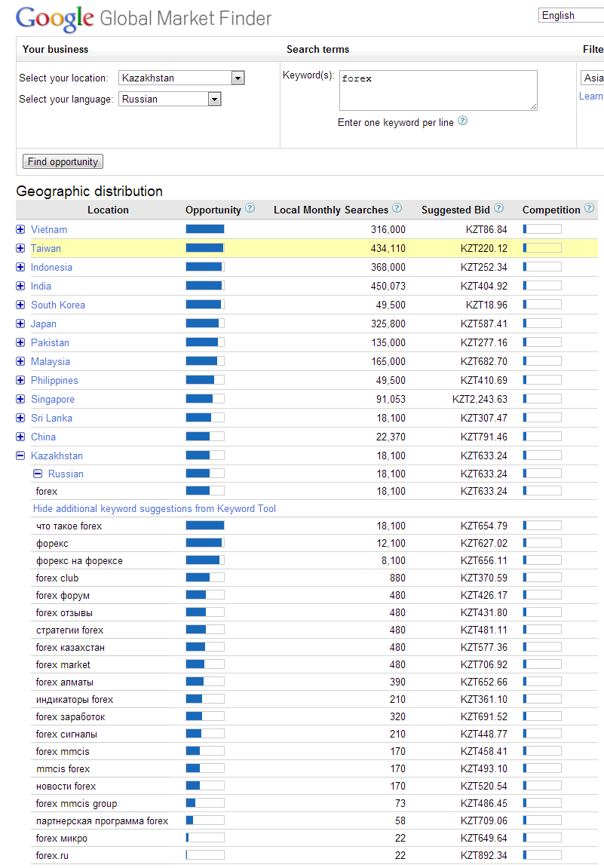This screenshot has height=868, width=604.
Task: Open help icon beside keyword per line hint
Action: pos(463,121)
